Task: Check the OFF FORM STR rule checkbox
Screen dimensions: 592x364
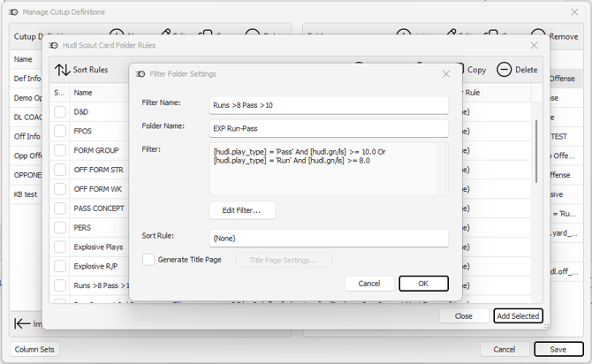Action: pos(60,170)
